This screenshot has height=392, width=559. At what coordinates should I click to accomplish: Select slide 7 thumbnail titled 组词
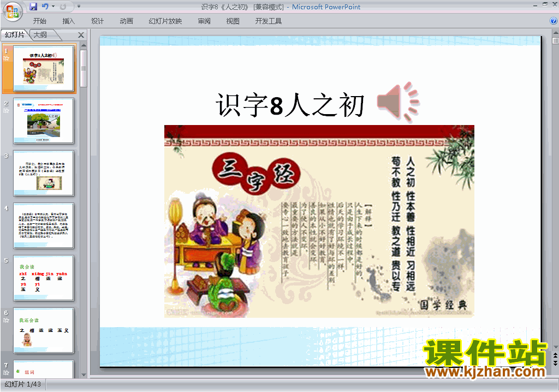click(44, 369)
